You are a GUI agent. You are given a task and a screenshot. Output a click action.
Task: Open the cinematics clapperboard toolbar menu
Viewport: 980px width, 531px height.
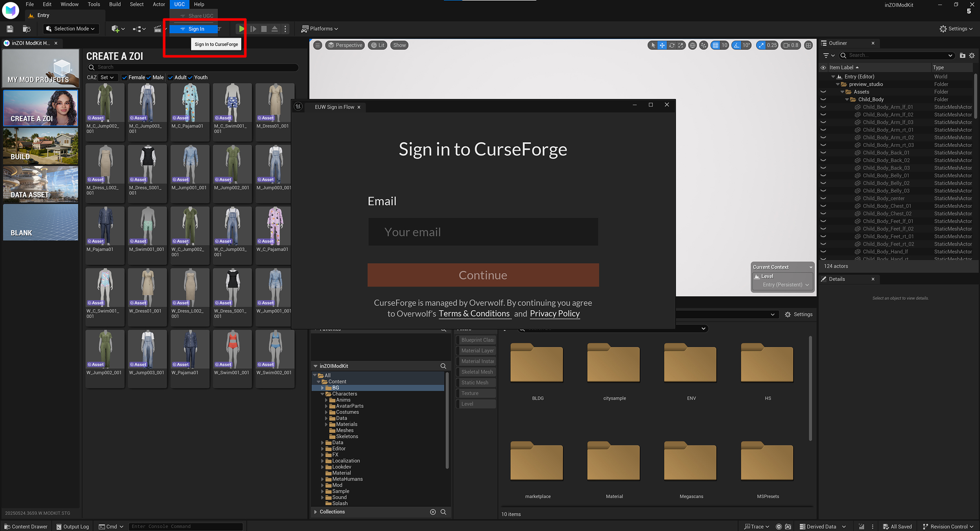(158, 29)
